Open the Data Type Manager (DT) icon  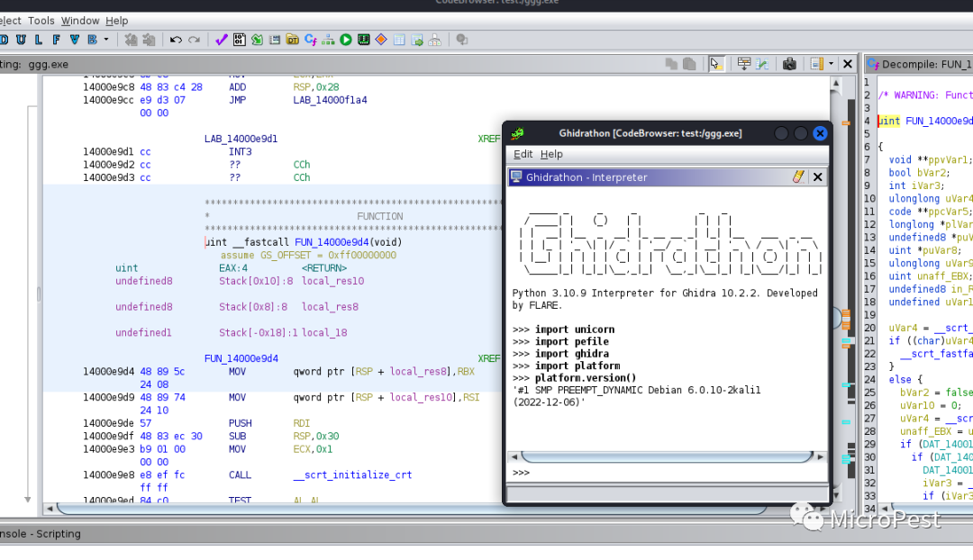click(x=292, y=40)
